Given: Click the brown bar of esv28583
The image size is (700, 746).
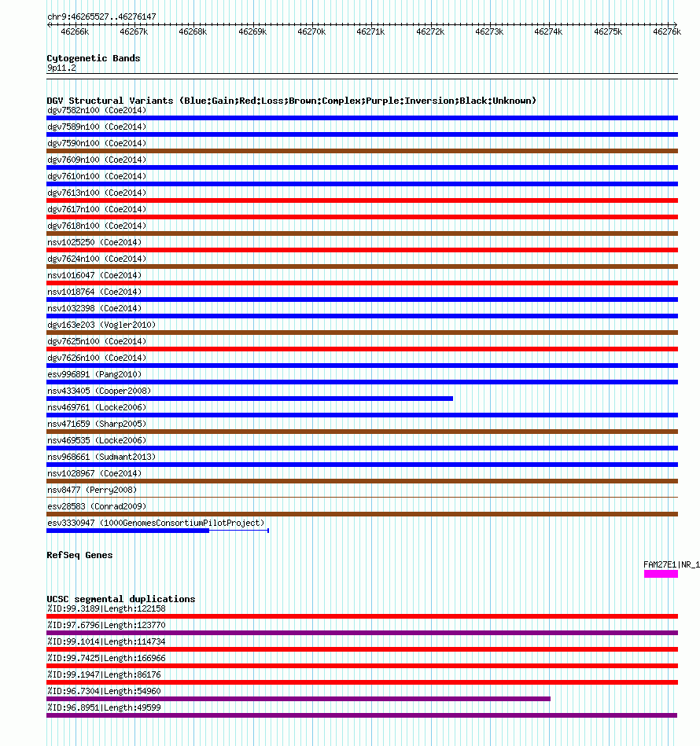Looking at the screenshot, I should 362,514.
